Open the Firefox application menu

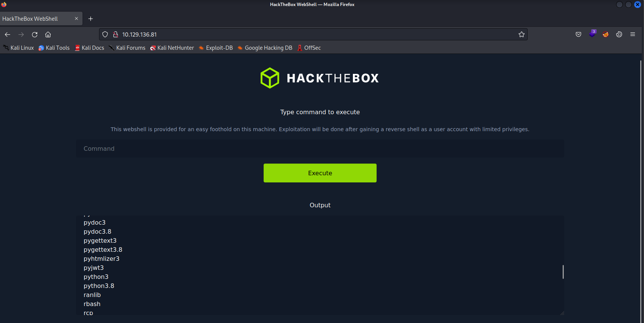tap(633, 34)
